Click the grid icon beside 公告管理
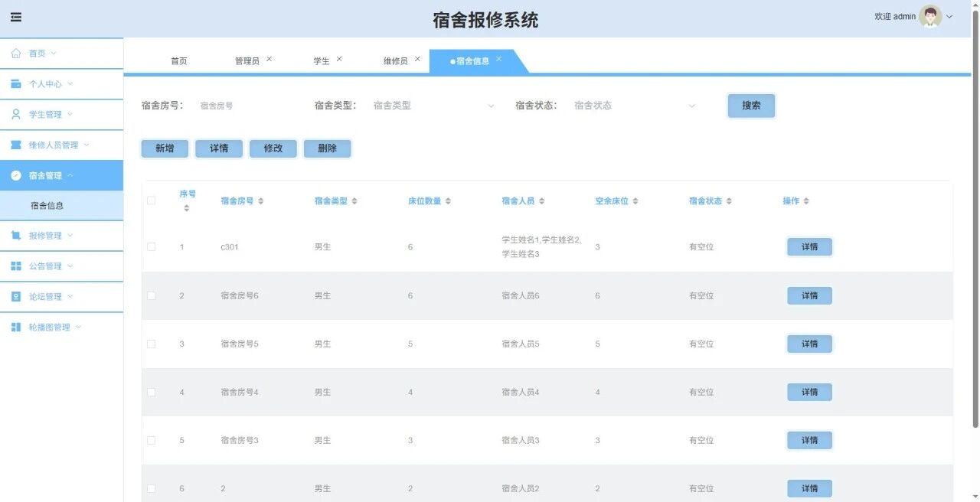The height and width of the screenshot is (502, 980). (16, 266)
